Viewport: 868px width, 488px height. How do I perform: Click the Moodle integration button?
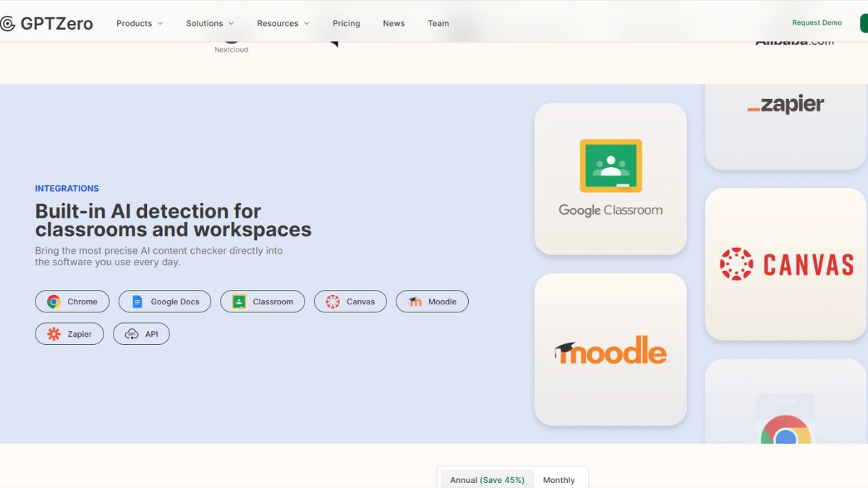(x=432, y=301)
